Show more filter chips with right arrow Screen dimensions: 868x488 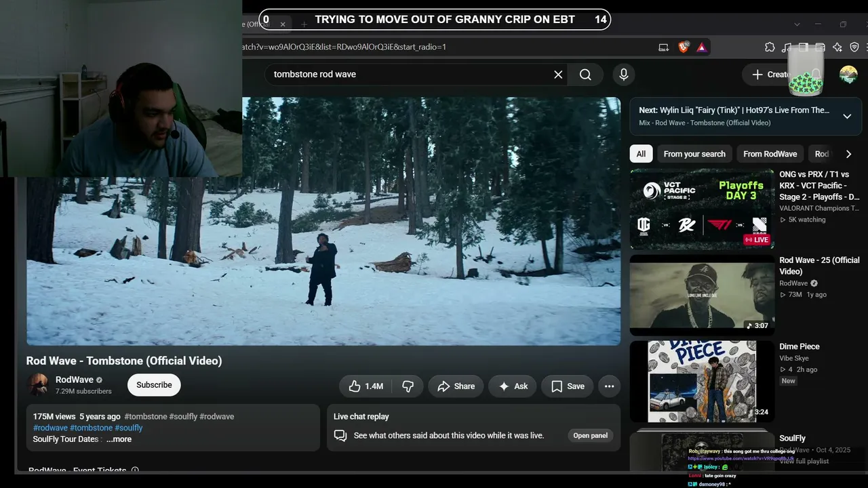tap(848, 154)
